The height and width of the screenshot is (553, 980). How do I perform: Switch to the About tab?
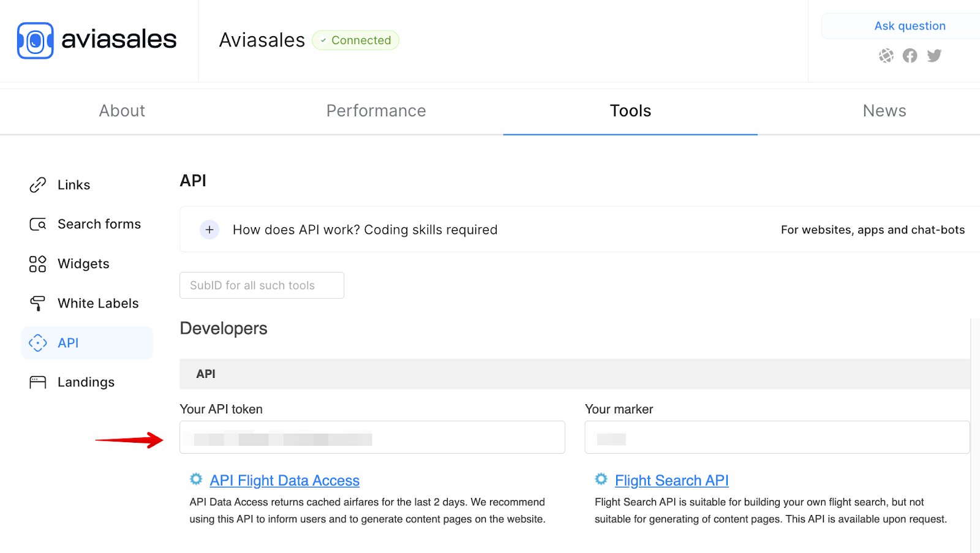[121, 111]
